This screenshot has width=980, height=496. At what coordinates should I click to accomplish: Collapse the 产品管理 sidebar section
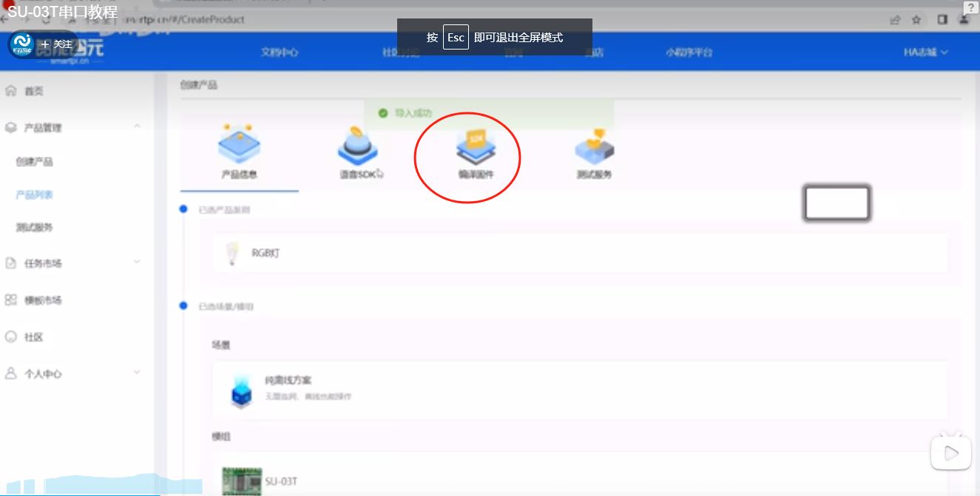click(x=137, y=127)
